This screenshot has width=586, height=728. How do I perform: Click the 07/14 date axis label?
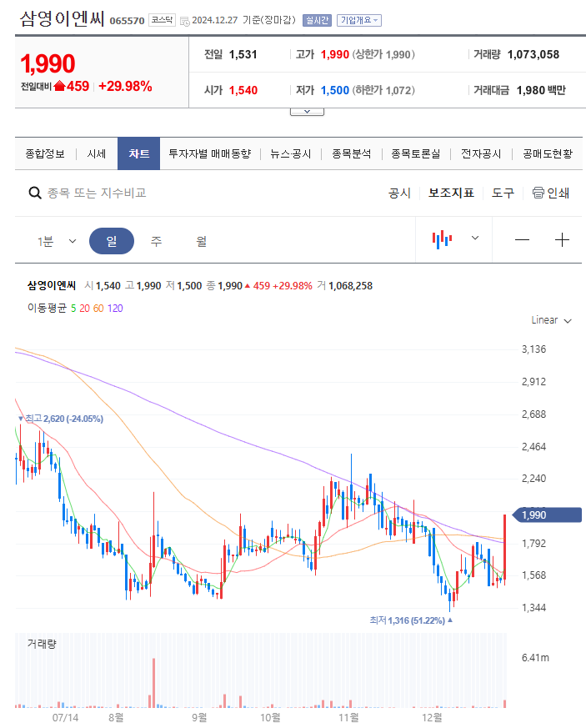coord(65,718)
